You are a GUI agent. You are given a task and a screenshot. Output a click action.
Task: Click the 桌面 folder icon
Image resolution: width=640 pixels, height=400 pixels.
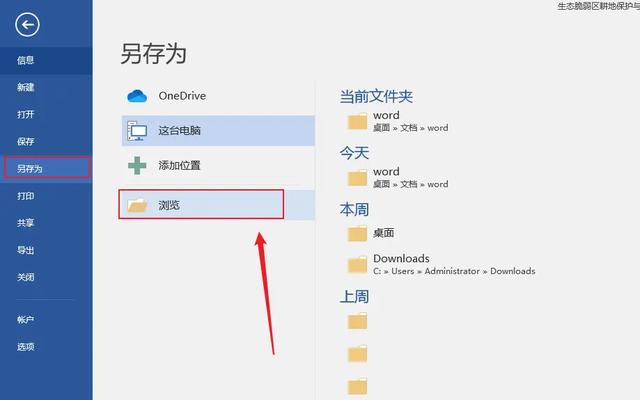[357, 234]
